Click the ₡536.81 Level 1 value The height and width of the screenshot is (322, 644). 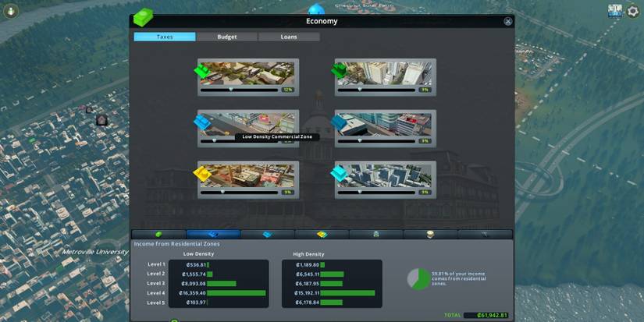pos(195,265)
